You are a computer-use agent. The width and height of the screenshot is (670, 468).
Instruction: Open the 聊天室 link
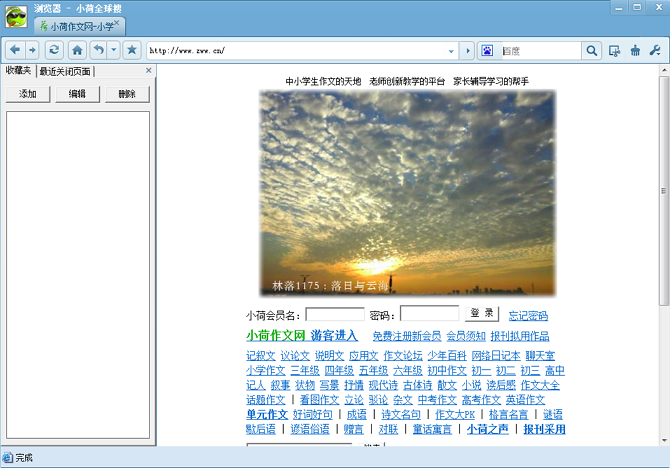(540, 356)
